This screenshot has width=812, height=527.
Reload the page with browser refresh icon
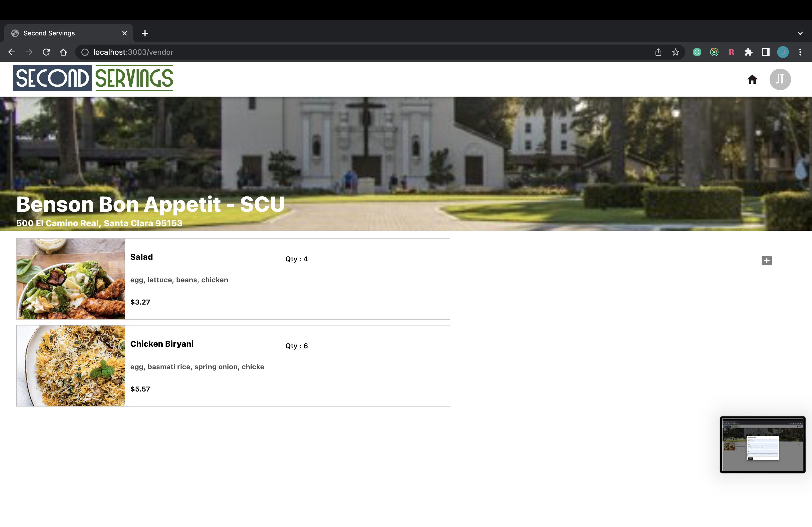coord(46,52)
